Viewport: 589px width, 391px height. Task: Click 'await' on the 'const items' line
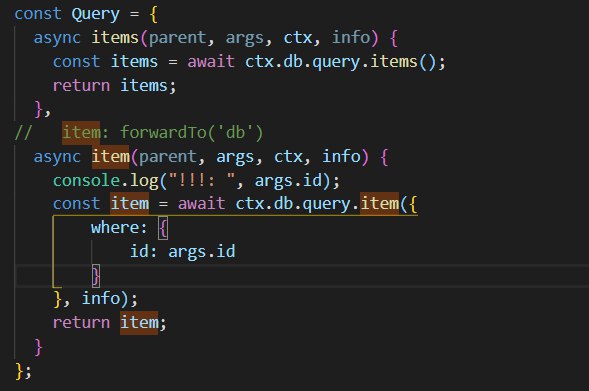(211, 61)
